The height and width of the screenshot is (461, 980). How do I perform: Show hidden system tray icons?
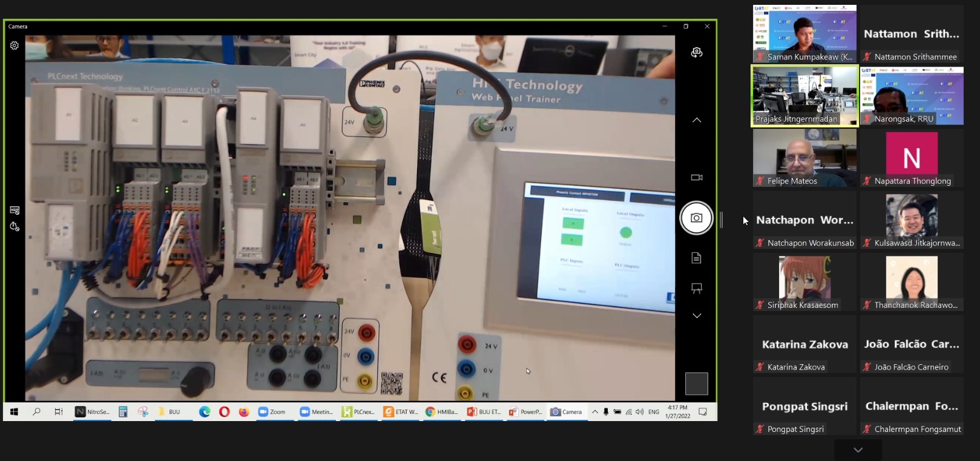click(x=595, y=412)
